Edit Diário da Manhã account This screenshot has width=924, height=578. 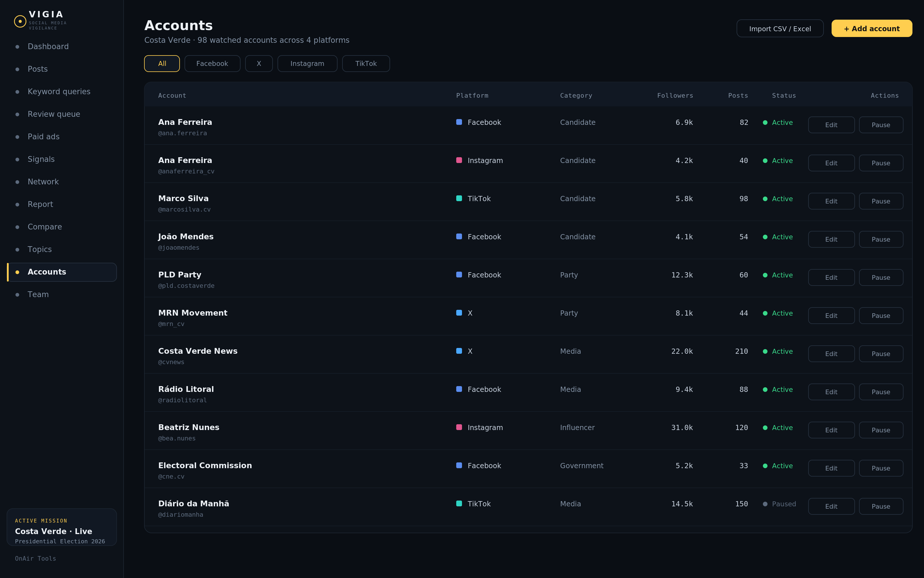click(831, 507)
